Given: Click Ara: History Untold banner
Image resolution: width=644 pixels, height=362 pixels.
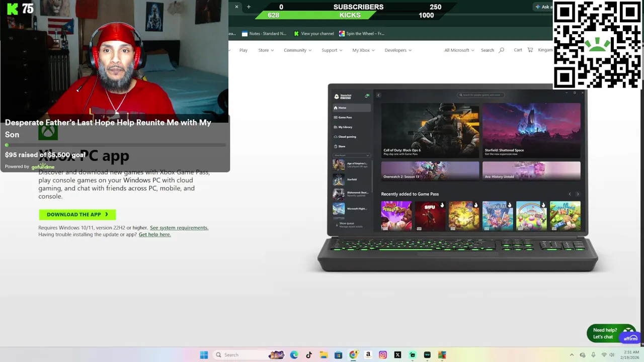Looking at the screenshot, I should pos(531,171).
